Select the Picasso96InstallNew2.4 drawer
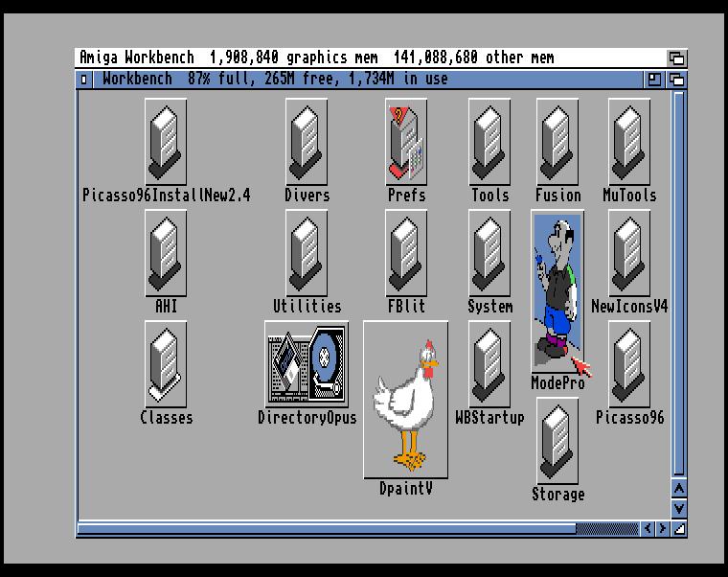728x577 pixels. pos(166,142)
